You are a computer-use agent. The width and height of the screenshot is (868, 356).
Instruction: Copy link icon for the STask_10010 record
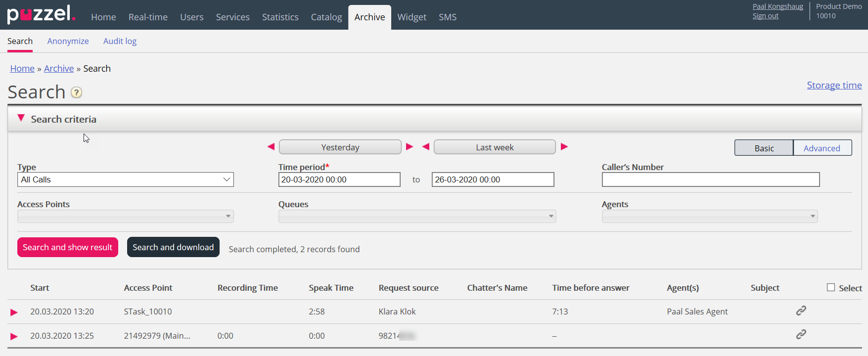pos(801,311)
